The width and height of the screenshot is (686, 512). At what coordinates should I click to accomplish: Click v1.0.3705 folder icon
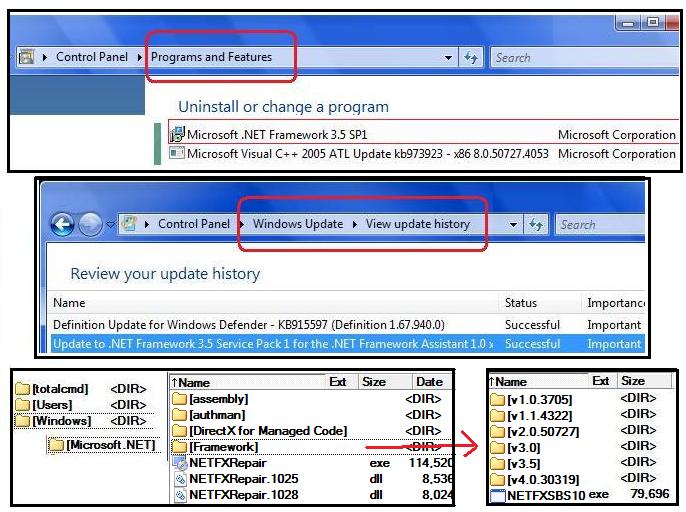coord(497,400)
